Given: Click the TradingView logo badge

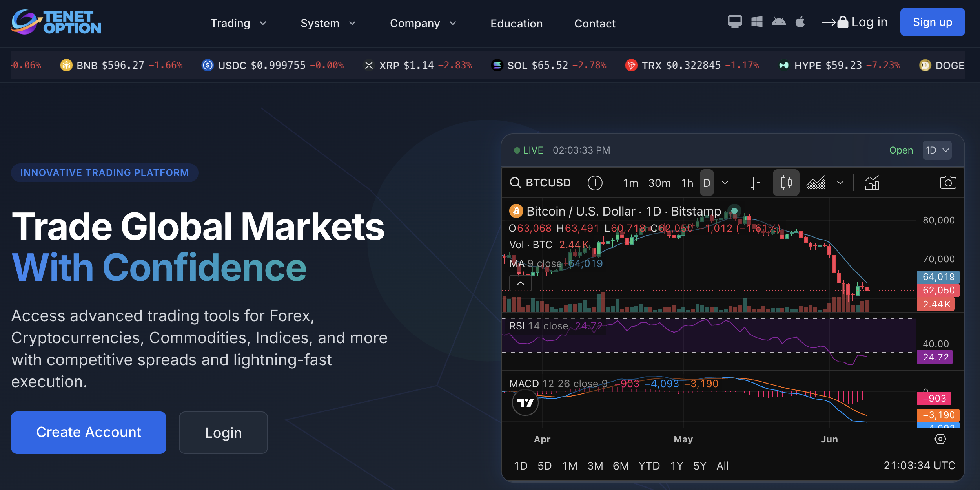Looking at the screenshot, I should (525, 402).
